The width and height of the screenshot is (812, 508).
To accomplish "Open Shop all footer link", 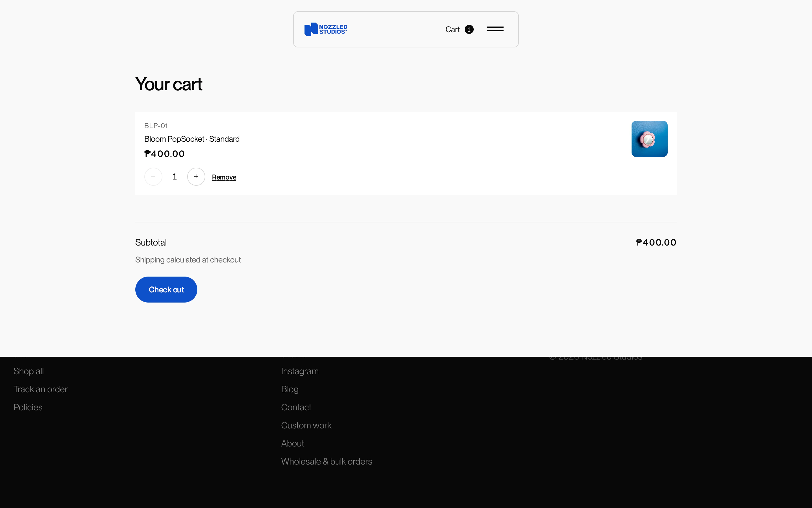I will coord(28,371).
